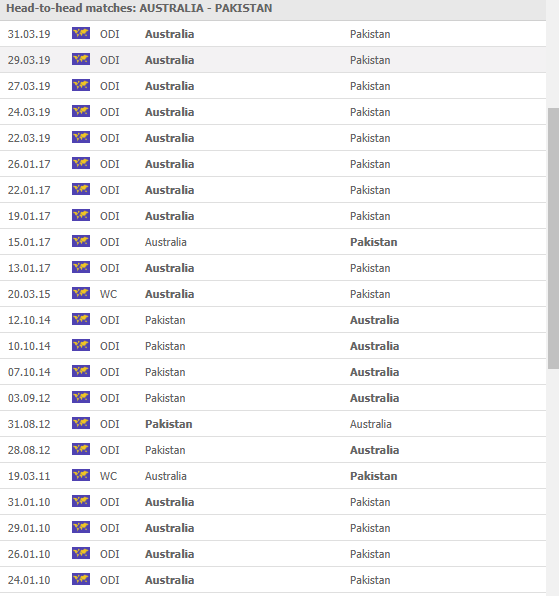Image resolution: width=559 pixels, height=596 pixels.
Task: Click the world flag icon for 31.03.19 match
Action: (81, 33)
